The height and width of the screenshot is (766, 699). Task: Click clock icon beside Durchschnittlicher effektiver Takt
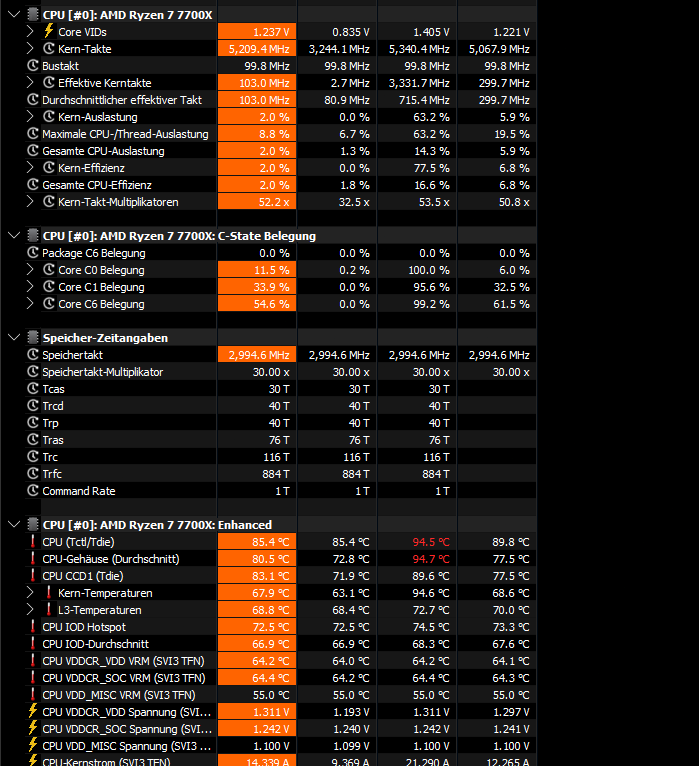tap(33, 100)
